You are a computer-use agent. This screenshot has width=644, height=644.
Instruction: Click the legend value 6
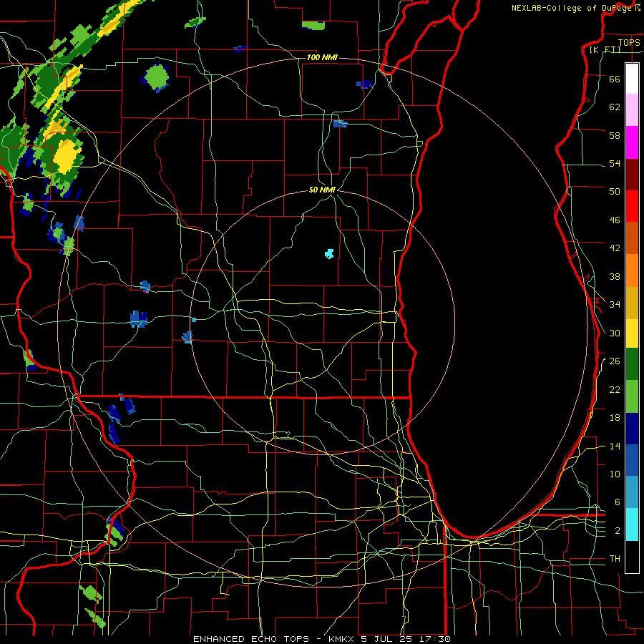click(617, 502)
